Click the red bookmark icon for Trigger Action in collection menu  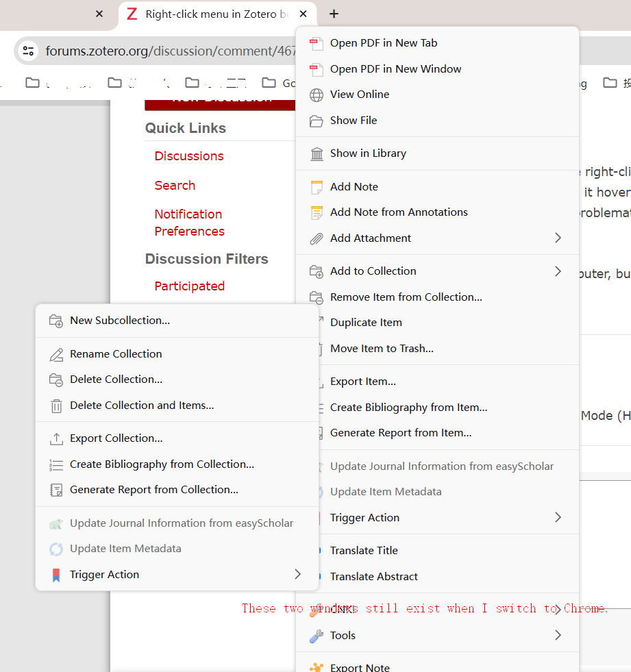coord(56,575)
